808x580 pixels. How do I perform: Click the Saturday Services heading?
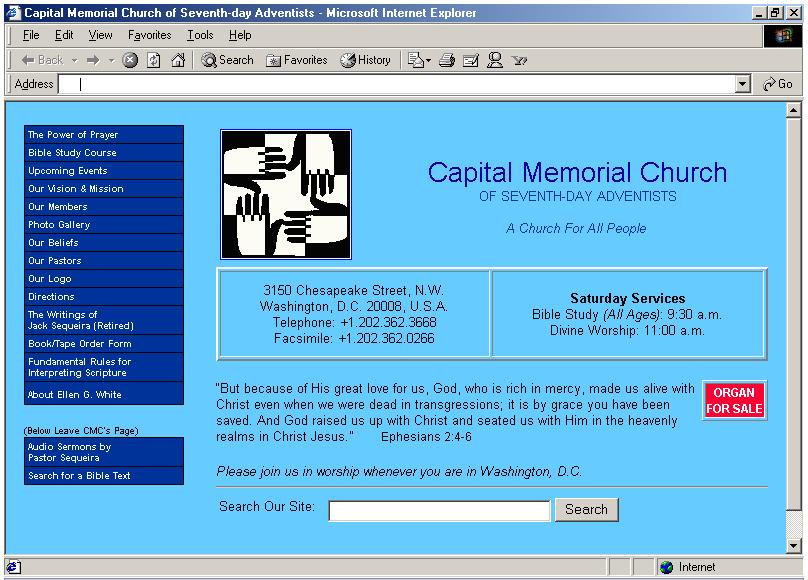628,298
